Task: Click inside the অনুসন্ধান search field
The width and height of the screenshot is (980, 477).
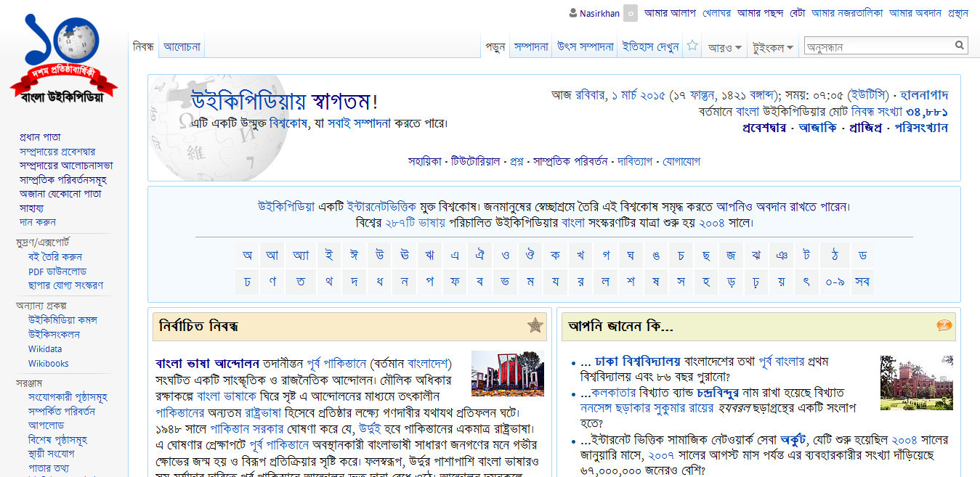Action: pos(872,45)
